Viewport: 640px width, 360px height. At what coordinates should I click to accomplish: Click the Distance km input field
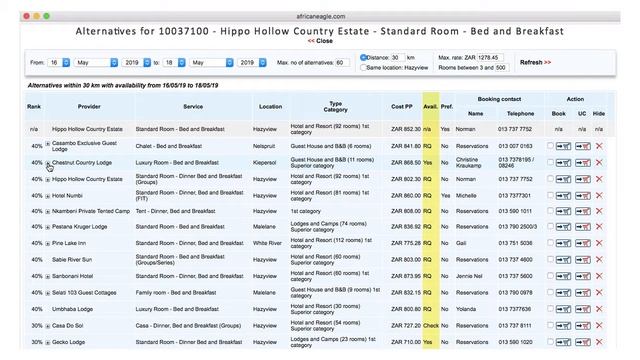click(398, 58)
